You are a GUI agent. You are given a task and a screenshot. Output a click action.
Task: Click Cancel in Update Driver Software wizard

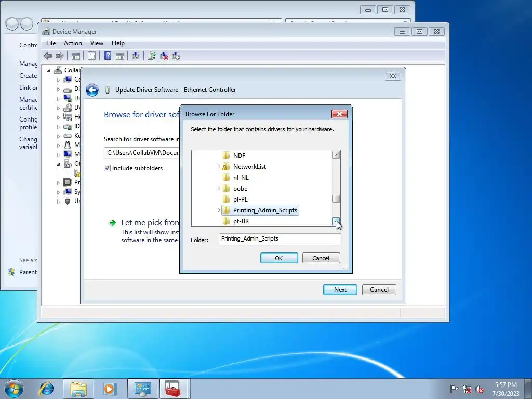[379, 290]
